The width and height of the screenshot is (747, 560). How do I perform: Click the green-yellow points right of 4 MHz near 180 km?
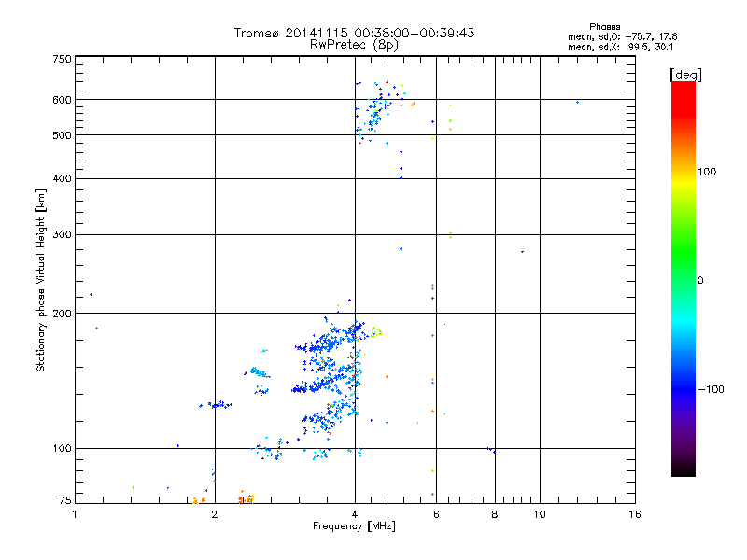pyautogui.click(x=376, y=332)
